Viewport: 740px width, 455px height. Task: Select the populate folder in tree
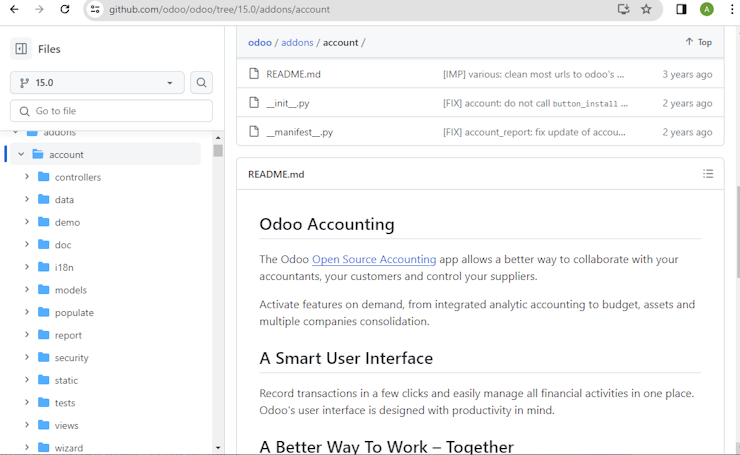click(74, 312)
